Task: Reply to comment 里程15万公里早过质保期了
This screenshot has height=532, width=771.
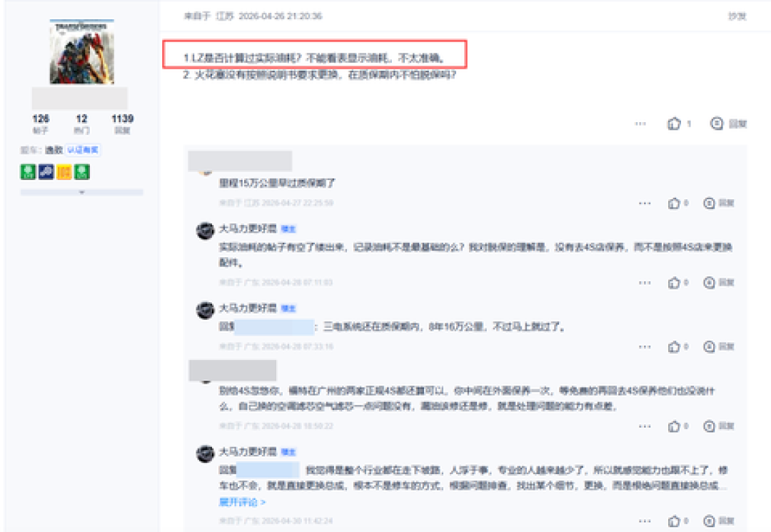Action: tap(718, 203)
